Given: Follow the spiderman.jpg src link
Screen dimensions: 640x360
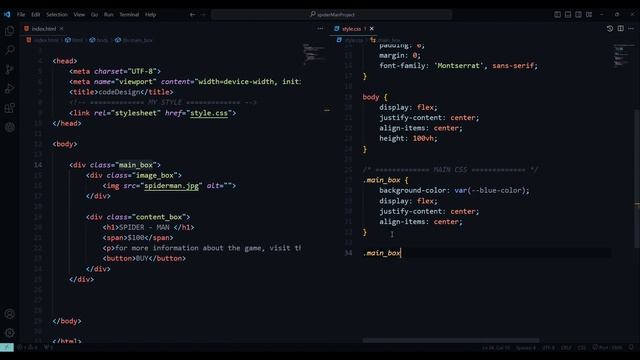Looking at the screenshot, I should click(171, 186).
